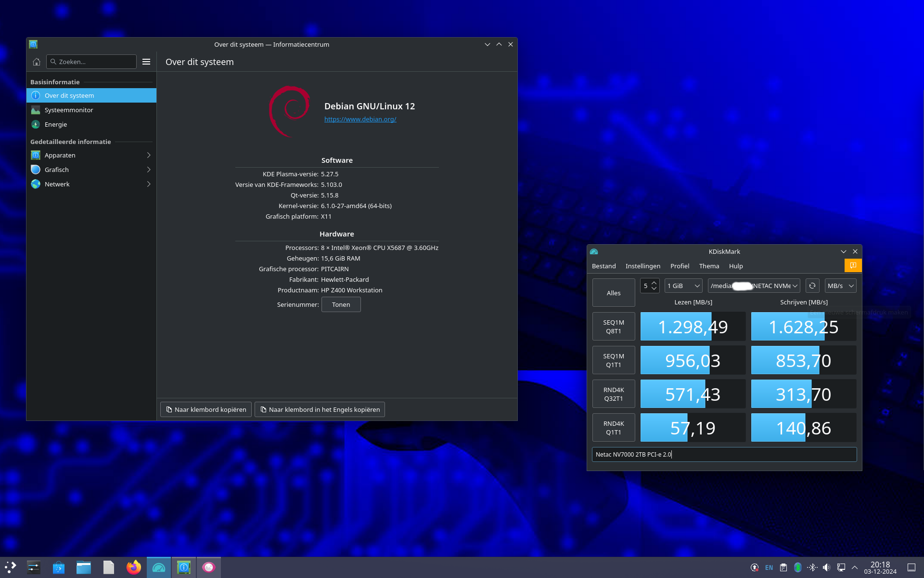Image resolution: width=924 pixels, height=578 pixels.
Task: Expand the Grafisch category
Action: pos(91,170)
